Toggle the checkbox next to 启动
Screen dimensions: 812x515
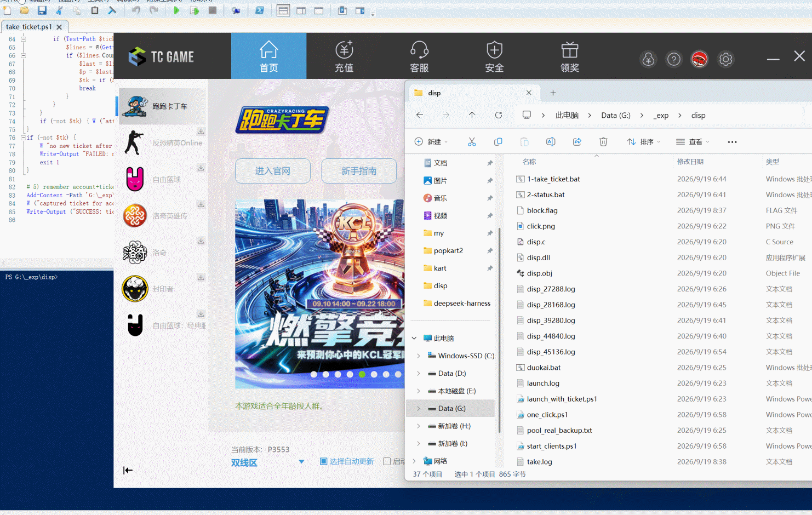click(387, 461)
